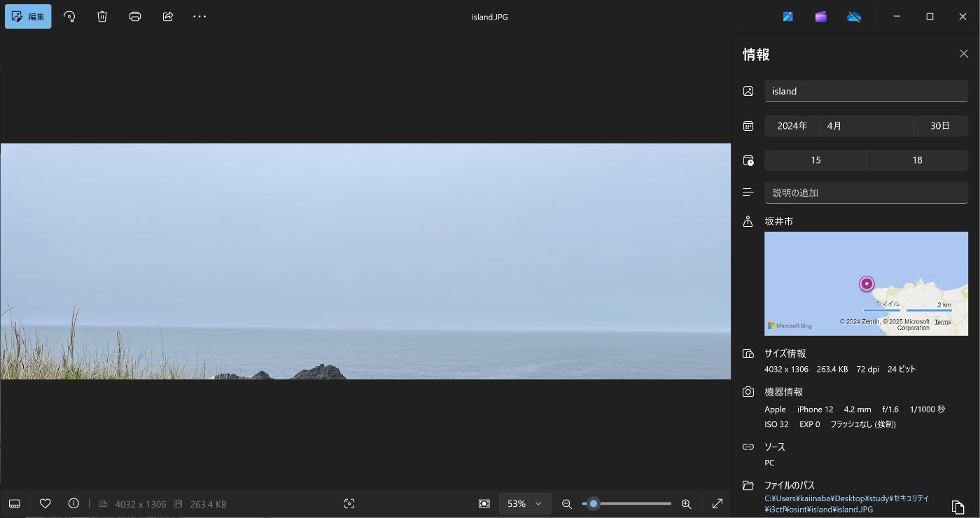
Task: Click the location icon beside 坂井市
Action: (748, 221)
